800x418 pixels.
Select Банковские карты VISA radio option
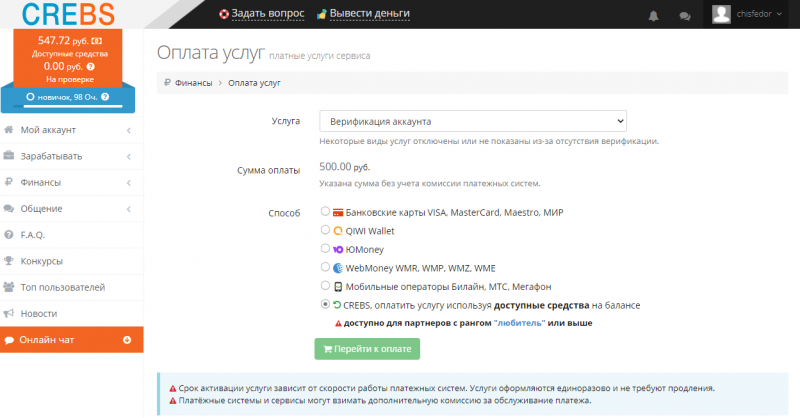pos(325,211)
